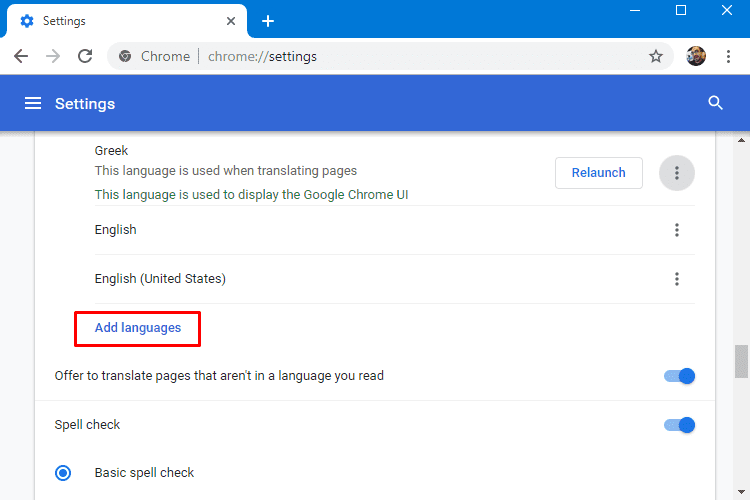
Task: Open the Chrome three-dot menu
Action: pos(728,56)
